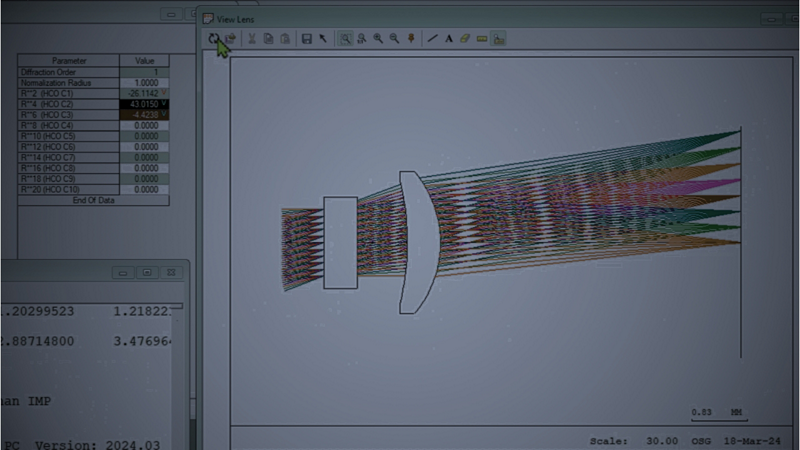Select the R**4 (HCO C2) value 43.0150
This screenshot has height=450, width=800.
[x=144, y=105]
